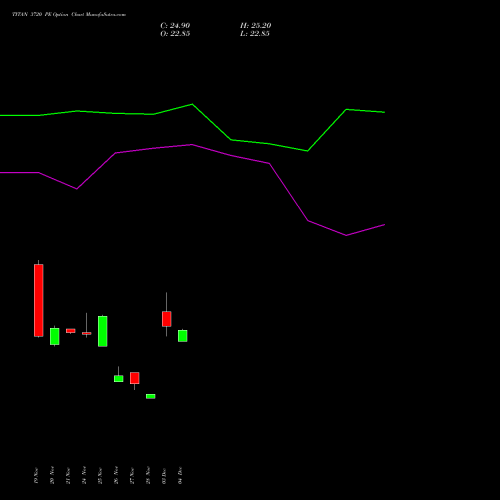Click the 26 Nov date label
The height and width of the screenshot is (500, 500).
[x=116, y=475]
